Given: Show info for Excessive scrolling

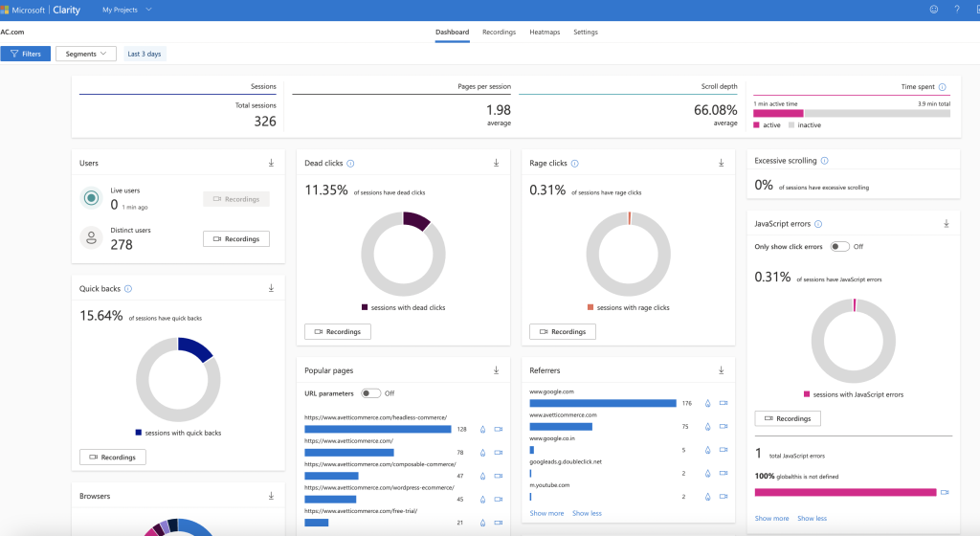Looking at the screenshot, I should (x=824, y=161).
